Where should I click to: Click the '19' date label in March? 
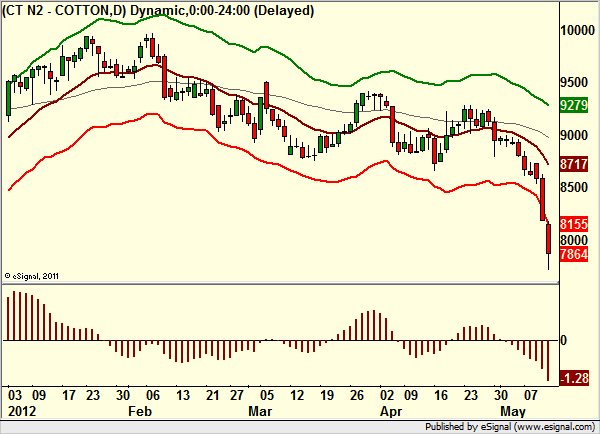(x=327, y=395)
